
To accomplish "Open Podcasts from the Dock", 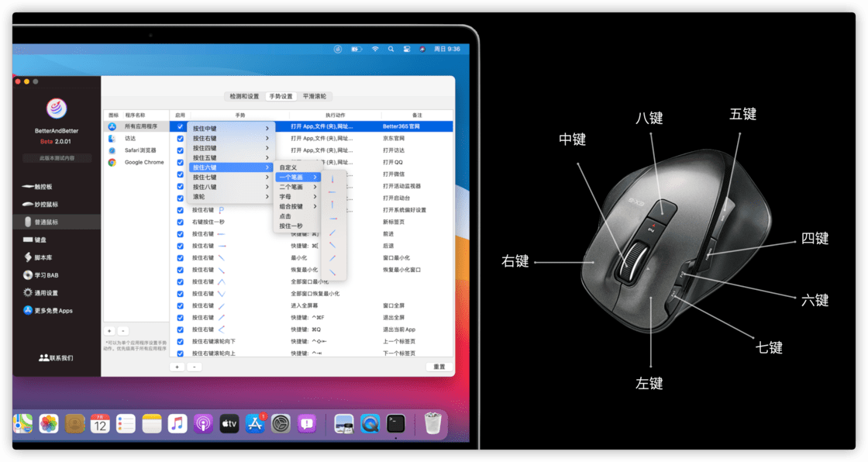I will [x=203, y=424].
